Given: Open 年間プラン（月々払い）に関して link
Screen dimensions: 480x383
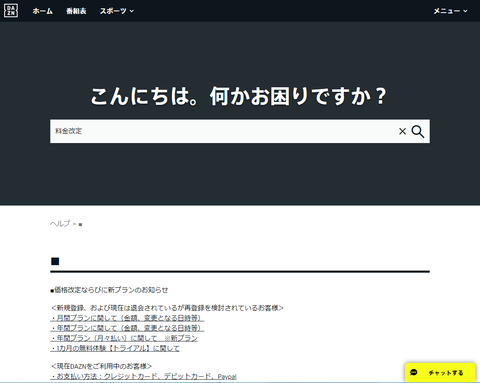Looking at the screenshot, I should pyautogui.click(x=124, y=338).
